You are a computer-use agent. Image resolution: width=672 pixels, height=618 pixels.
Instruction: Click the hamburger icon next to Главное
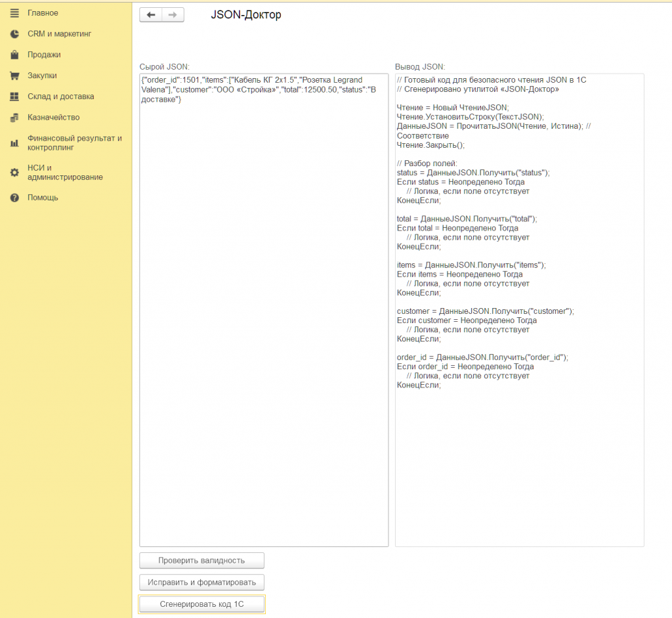coord(14,13)
